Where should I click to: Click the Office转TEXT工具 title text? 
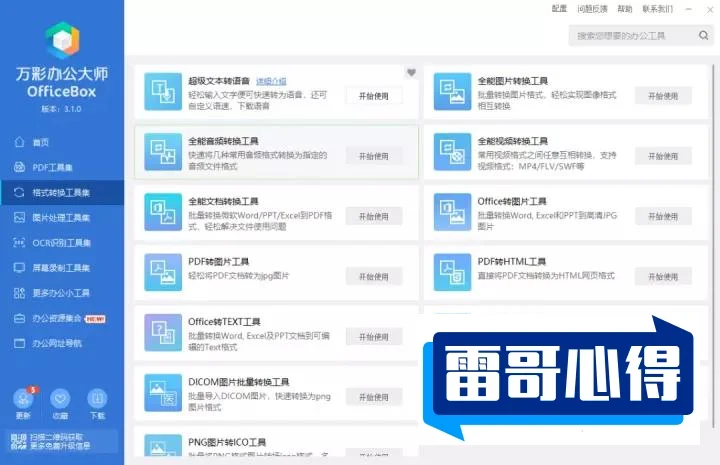point(224,322)
